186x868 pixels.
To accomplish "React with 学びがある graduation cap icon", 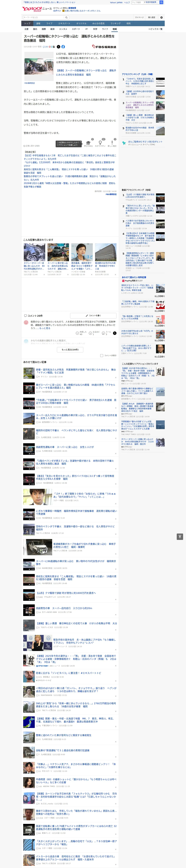I will coord(88,143).
